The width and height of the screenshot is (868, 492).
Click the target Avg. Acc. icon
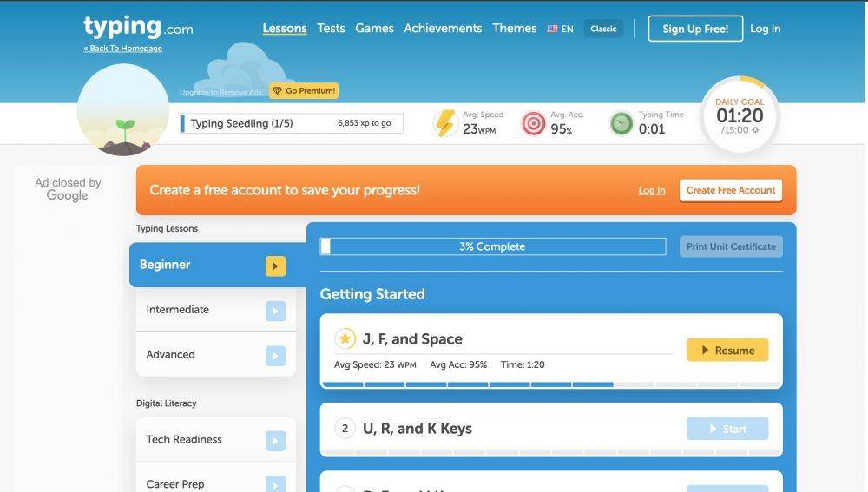[x=534, y=123]
